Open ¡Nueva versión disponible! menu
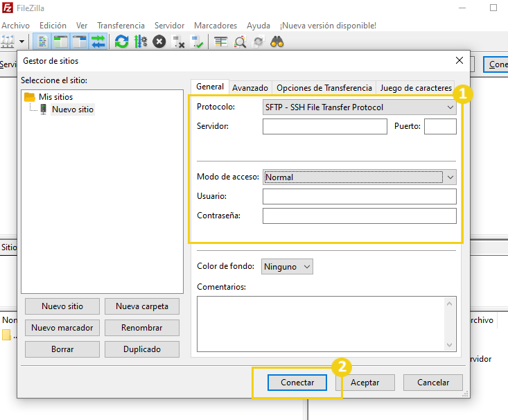 coord(328,25)
